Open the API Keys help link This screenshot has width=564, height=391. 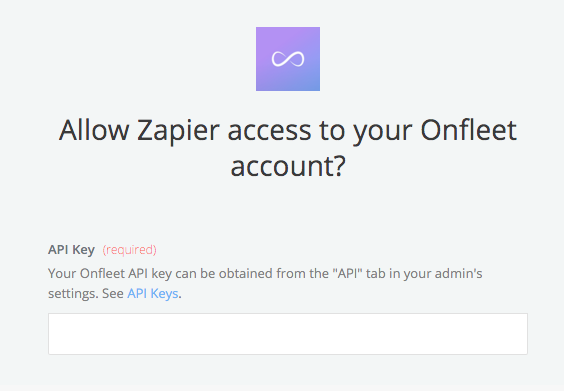pyautogui.click(x=153, y=294)
